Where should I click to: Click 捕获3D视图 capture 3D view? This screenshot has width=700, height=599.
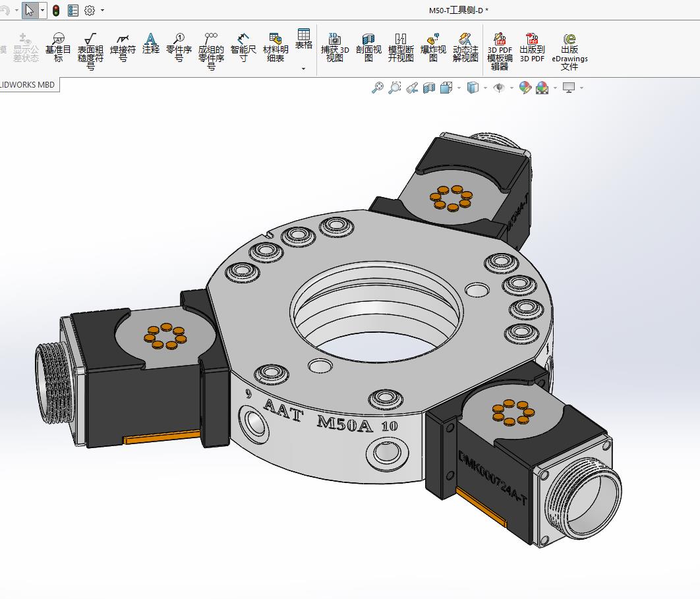tap(335, 47)
